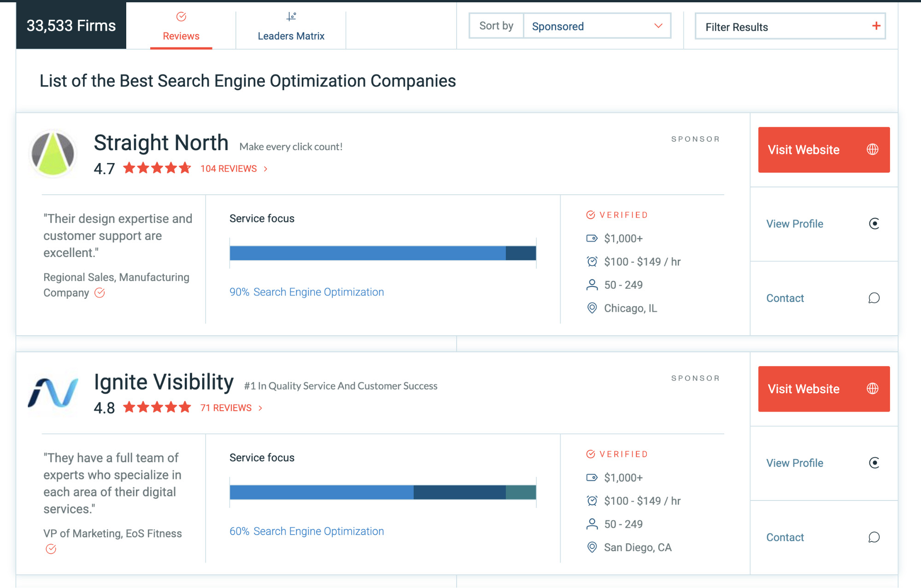This screenshot has width=921, height=588.
Task: Click the chat bubble icon for Straight North
Action: (874, 298)
